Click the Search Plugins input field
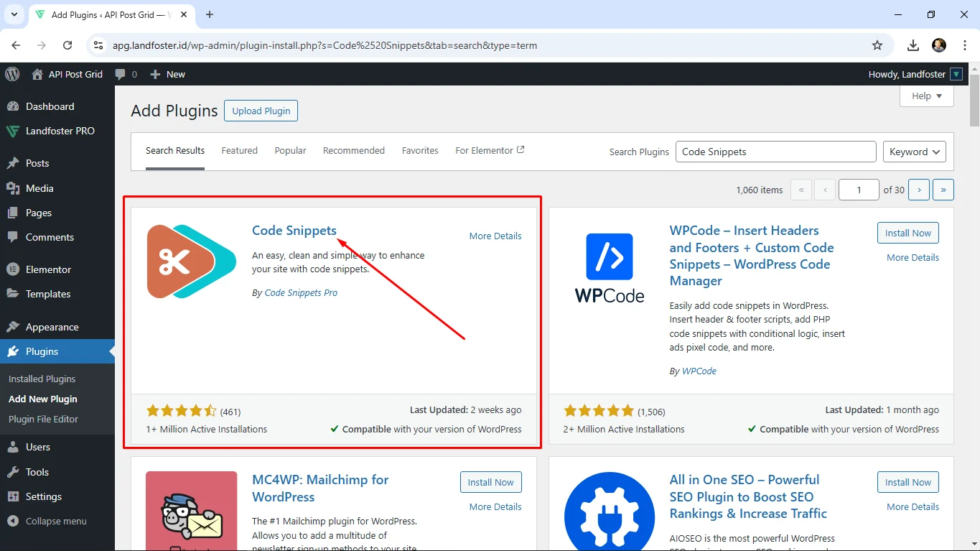Viewport: 980px width, 551px height. [x=775, y=152]
